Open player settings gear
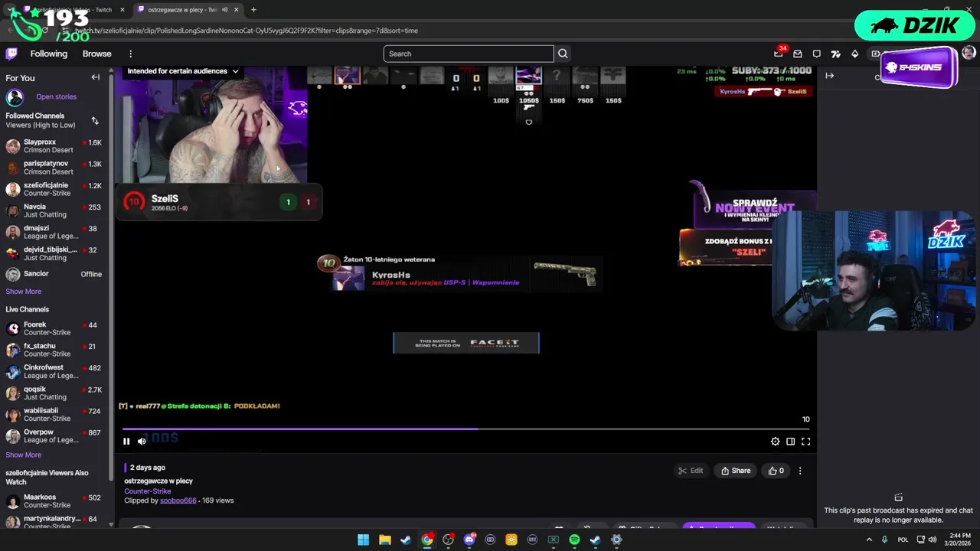 776,442
